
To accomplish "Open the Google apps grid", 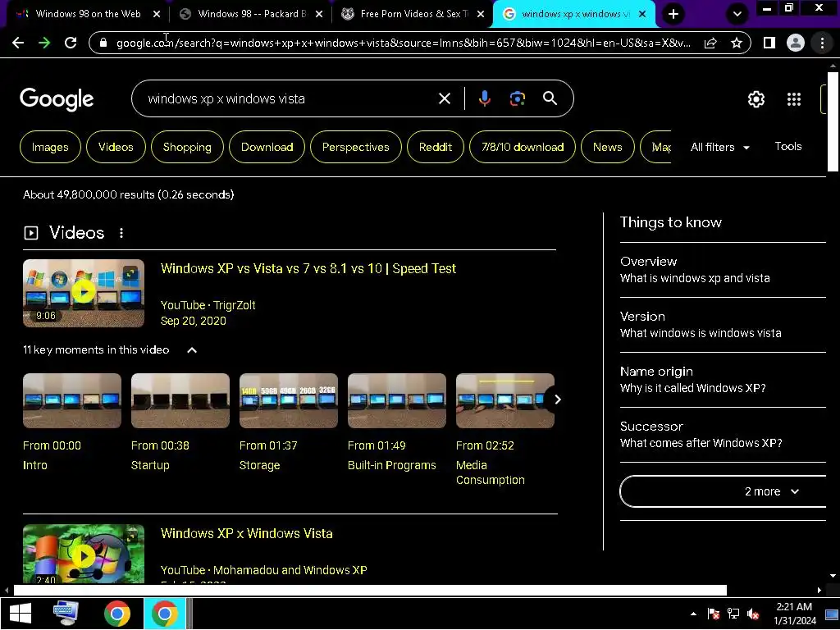I will pyautogui.click(x=794, y=99).
